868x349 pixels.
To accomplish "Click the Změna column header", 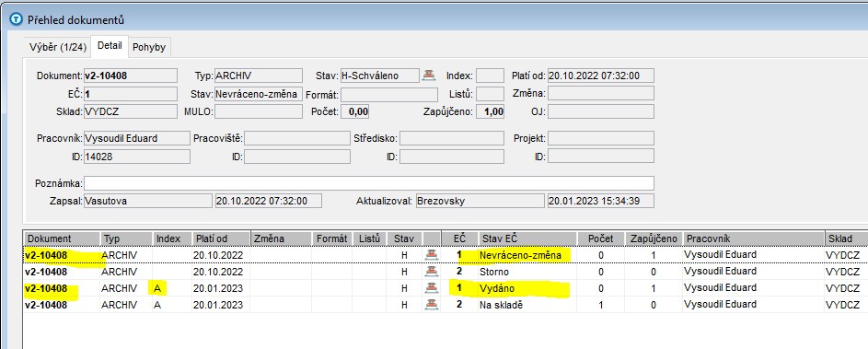I will pos(282,238).
